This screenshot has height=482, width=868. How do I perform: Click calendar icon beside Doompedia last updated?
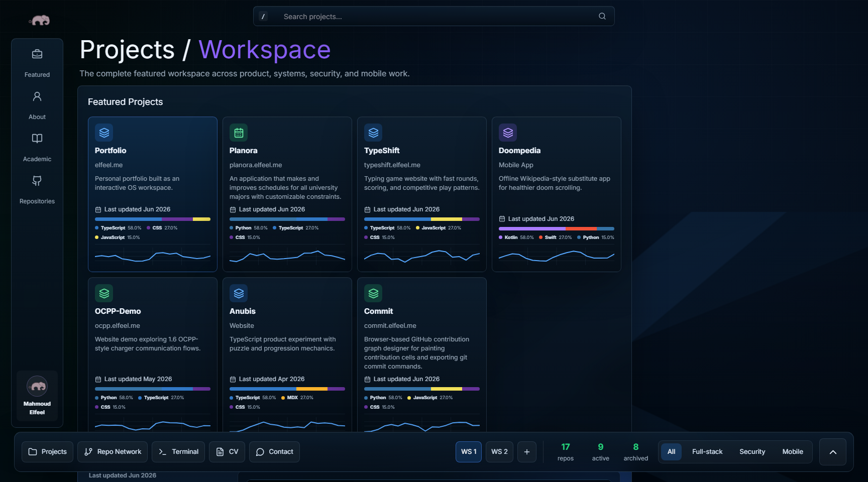502,219
